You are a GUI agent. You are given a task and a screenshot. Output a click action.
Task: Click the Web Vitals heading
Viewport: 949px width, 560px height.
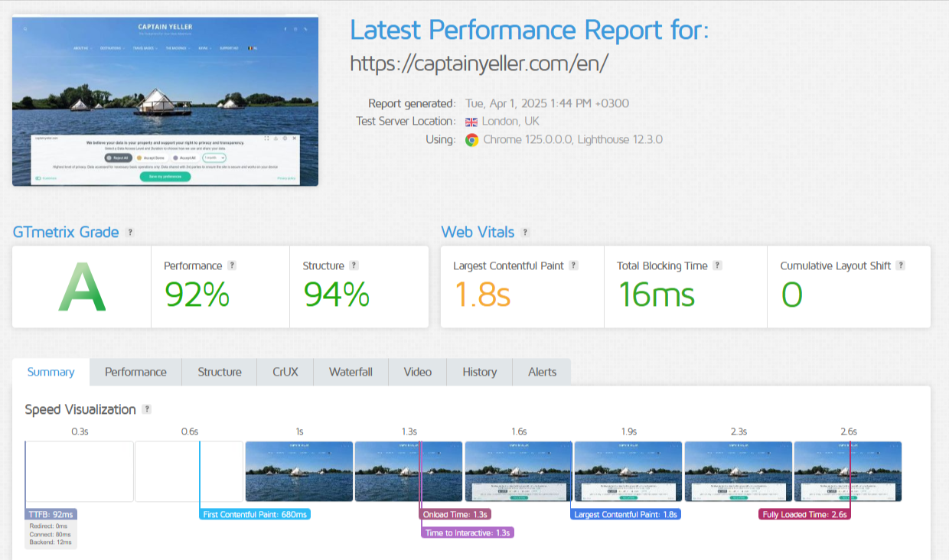click(478, 232)
